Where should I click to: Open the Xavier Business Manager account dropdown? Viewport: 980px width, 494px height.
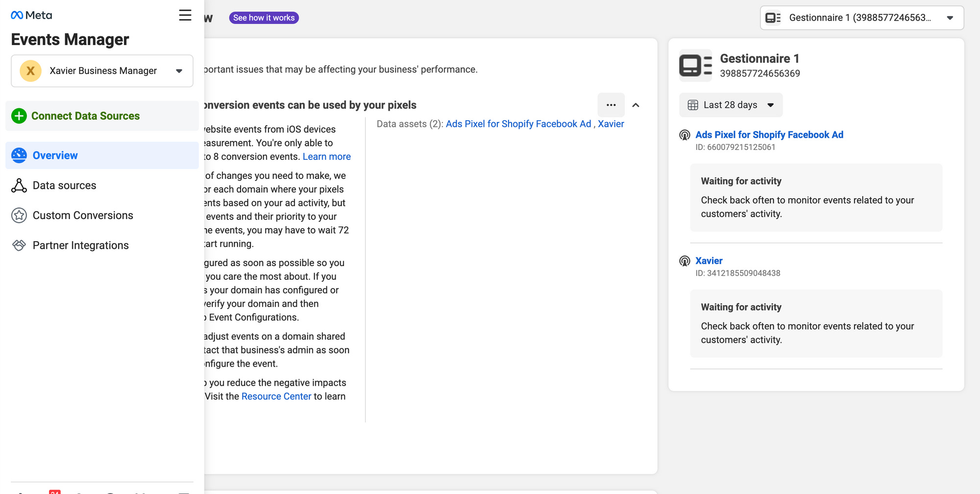(102, 71)
